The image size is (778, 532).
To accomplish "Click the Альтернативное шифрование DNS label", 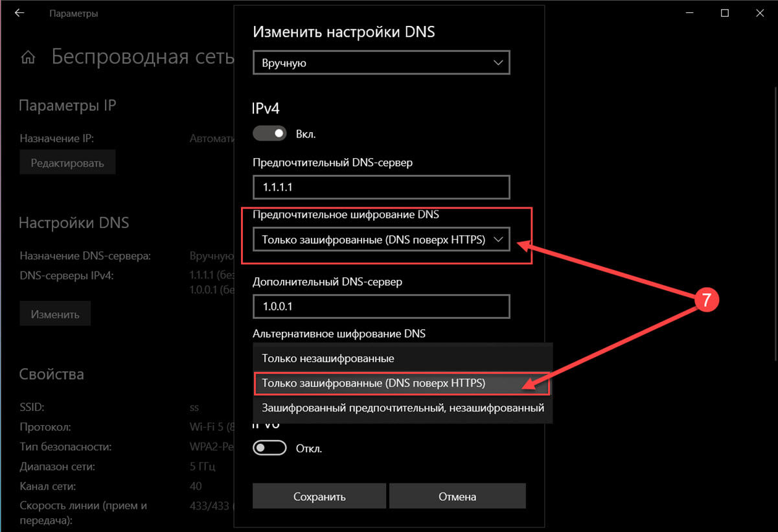I will coord(339,334).
